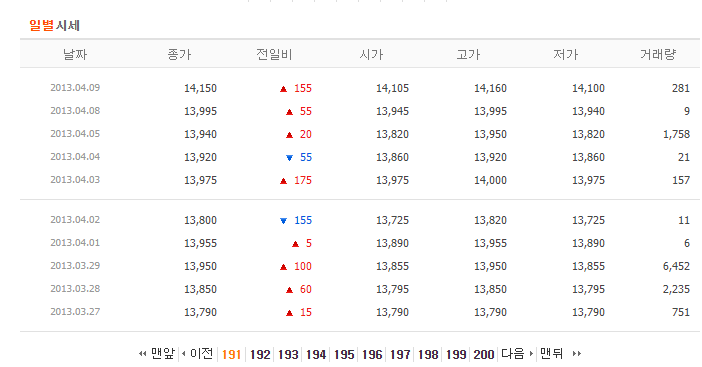Click high price 14,000
The height and width of the screenshot is (367, 702).
491,180
